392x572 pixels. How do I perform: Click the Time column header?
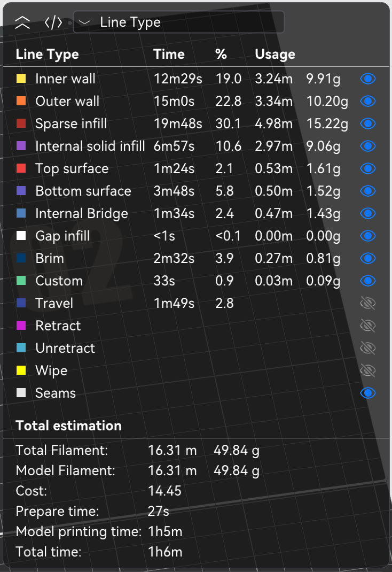169,54
